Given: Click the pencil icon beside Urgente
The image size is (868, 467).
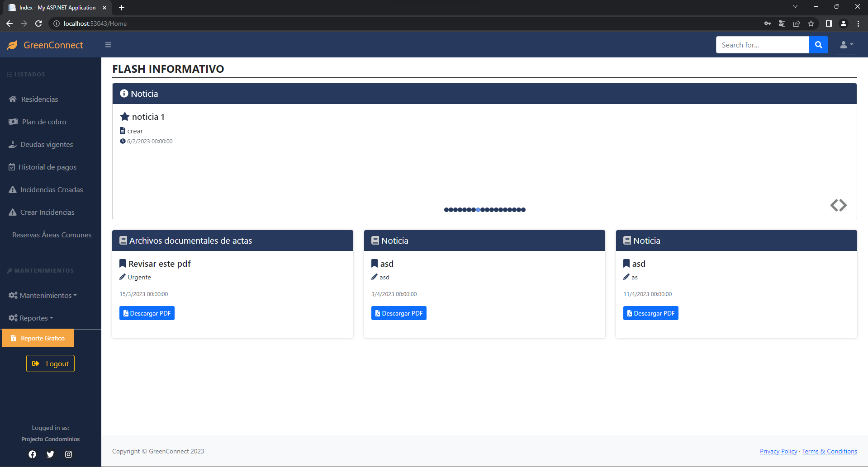Looking at the screenshot, I should (123, 277).
